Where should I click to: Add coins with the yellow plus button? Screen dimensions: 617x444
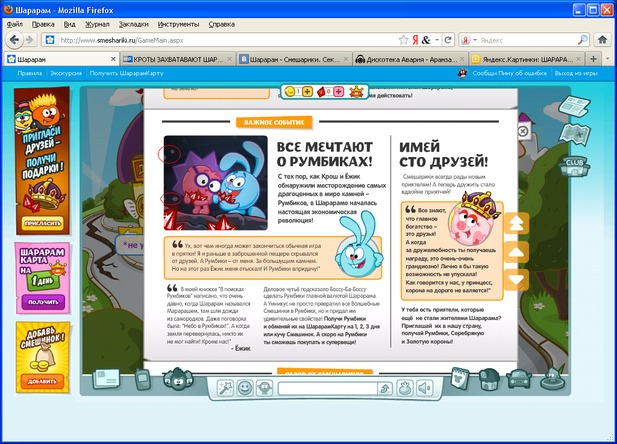point(307,92)
